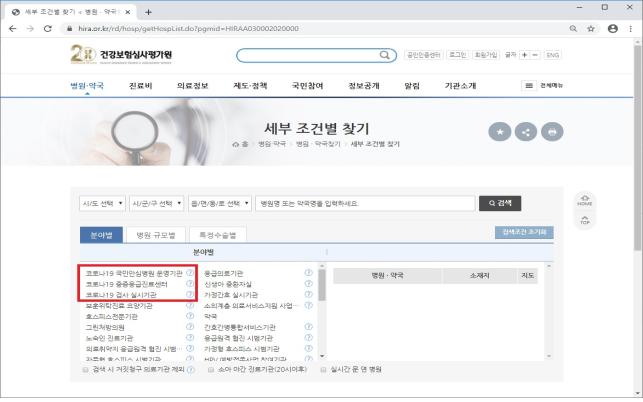Open the help icon for 간호간병통합서비스기관
This screenshot has width=643, height=402.
[x=308, y=327]
